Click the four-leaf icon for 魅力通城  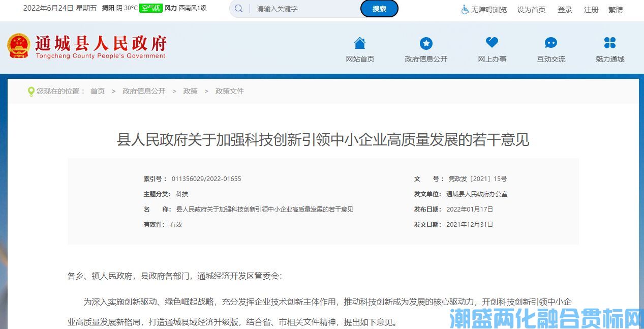coord(610,43)
